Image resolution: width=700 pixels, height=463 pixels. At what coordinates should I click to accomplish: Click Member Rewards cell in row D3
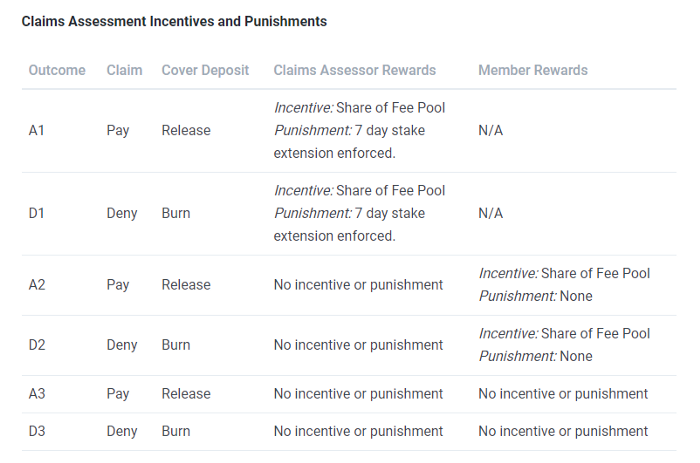coord(563,432)
